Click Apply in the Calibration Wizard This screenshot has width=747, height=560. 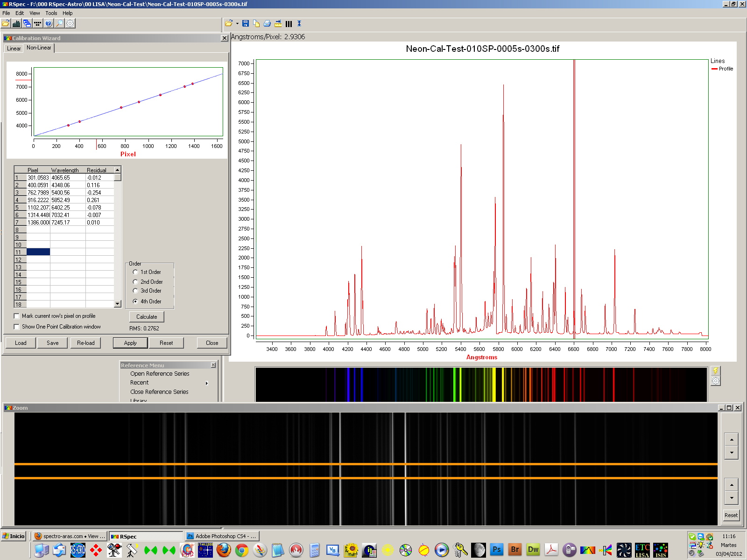130,343
